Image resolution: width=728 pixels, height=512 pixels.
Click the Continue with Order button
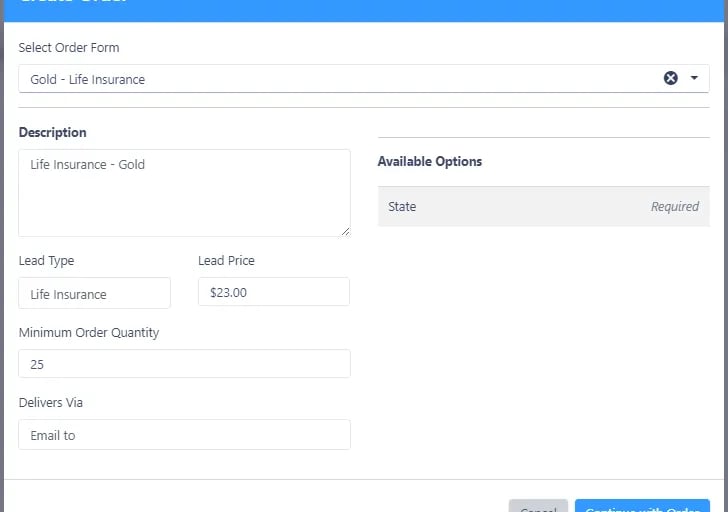point(642,507)
